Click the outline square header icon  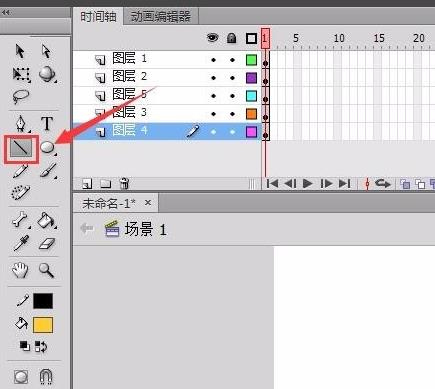pos(251,38)
